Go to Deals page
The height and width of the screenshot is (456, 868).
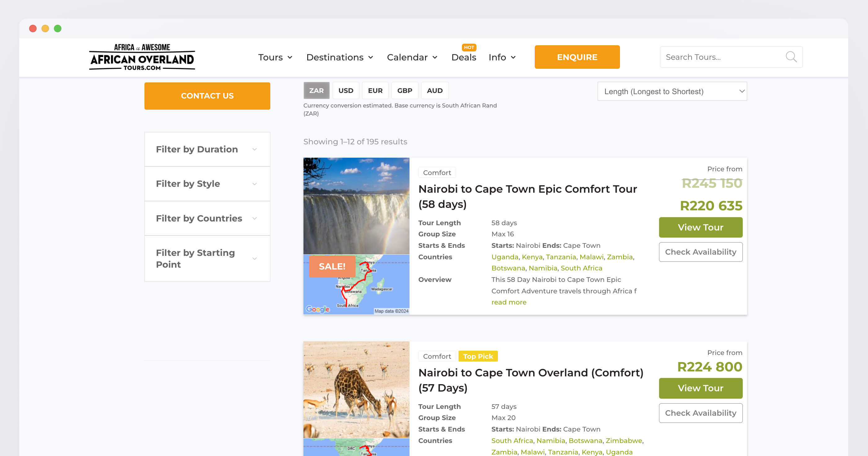[464, 57]
